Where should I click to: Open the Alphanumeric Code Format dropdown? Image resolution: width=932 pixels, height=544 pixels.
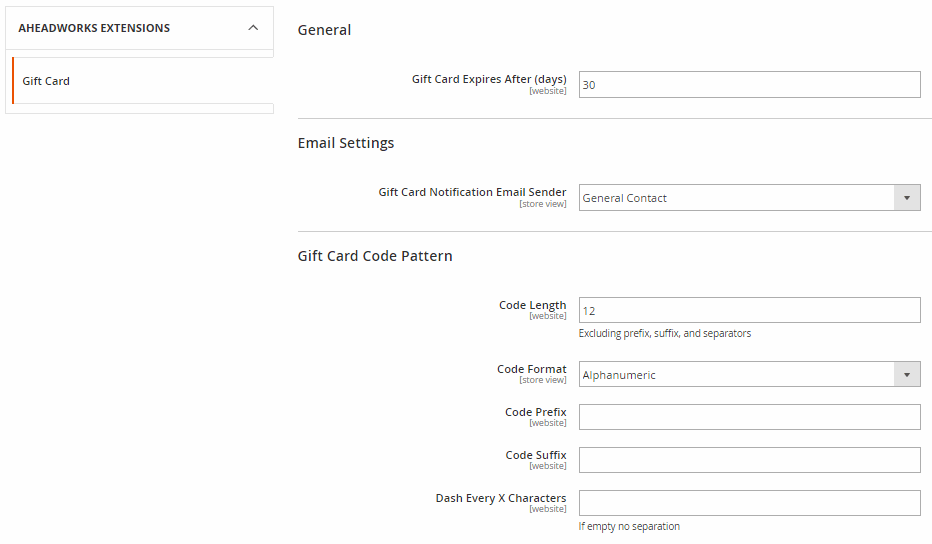pyautogui.click(x=750, y=375)
